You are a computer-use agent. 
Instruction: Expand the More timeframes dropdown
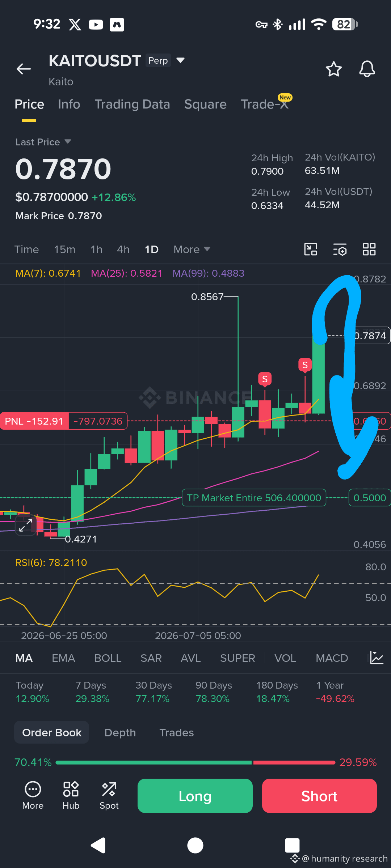pos(192,249)
